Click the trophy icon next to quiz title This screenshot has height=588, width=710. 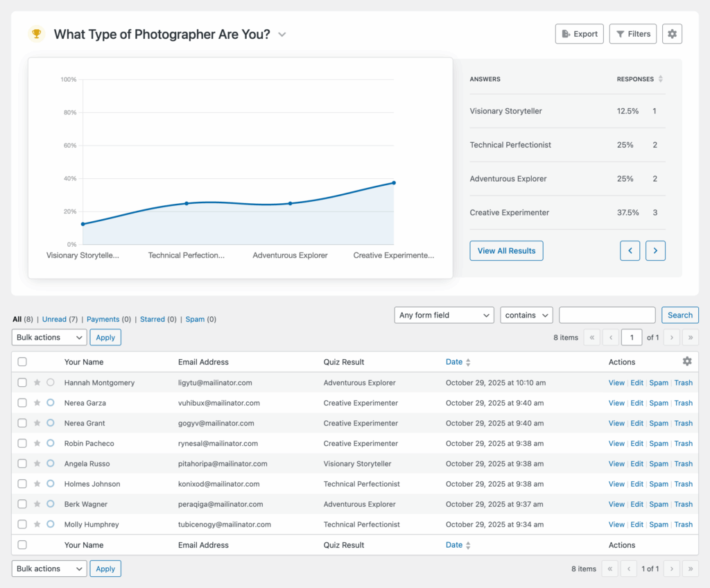coord(36,34)
